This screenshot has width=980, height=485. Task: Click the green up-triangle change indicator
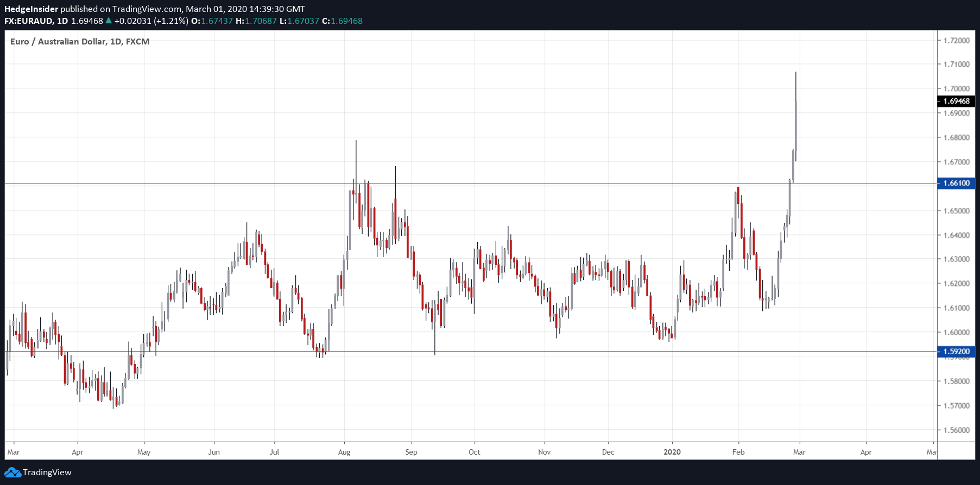[x=109, y=21]
